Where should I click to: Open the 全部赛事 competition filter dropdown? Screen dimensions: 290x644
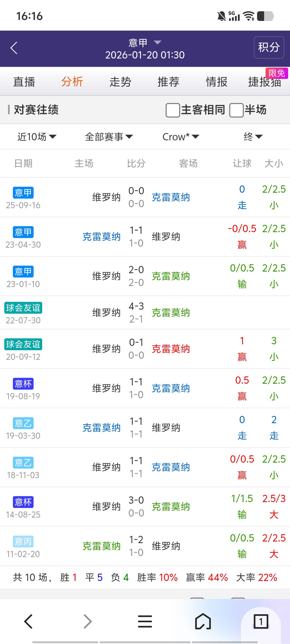click(109, 137)
